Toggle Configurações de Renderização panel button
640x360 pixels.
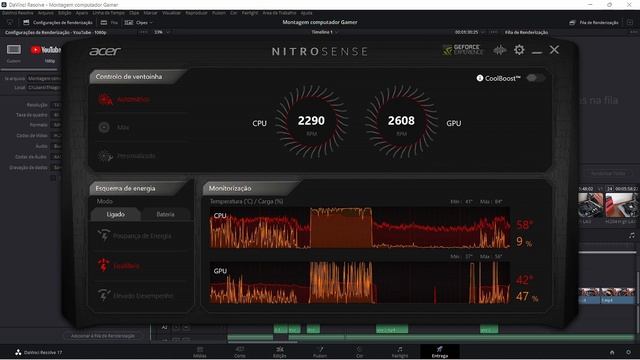(x=58, y=23)
